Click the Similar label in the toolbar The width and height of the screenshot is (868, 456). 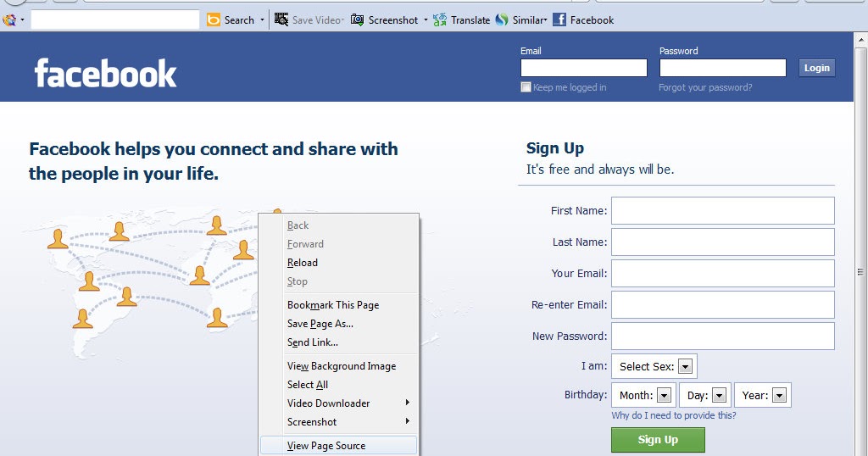click(x=529, y=20)
